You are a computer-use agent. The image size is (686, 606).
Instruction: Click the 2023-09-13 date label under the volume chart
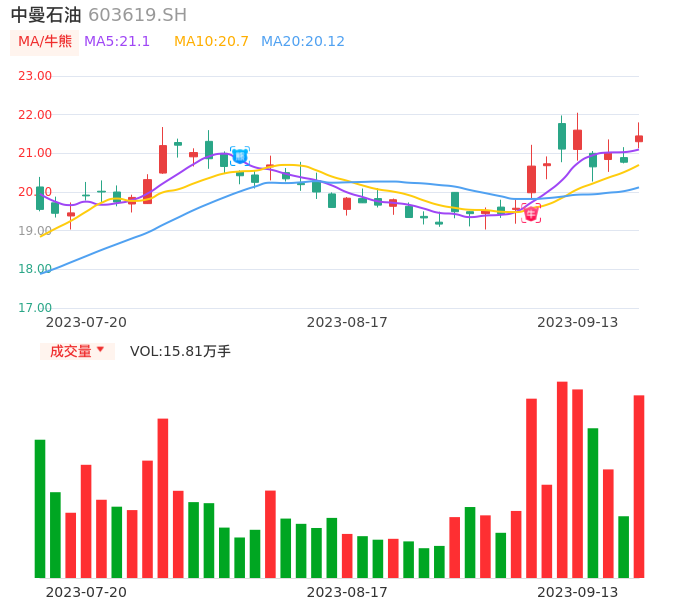click(578, 592)
